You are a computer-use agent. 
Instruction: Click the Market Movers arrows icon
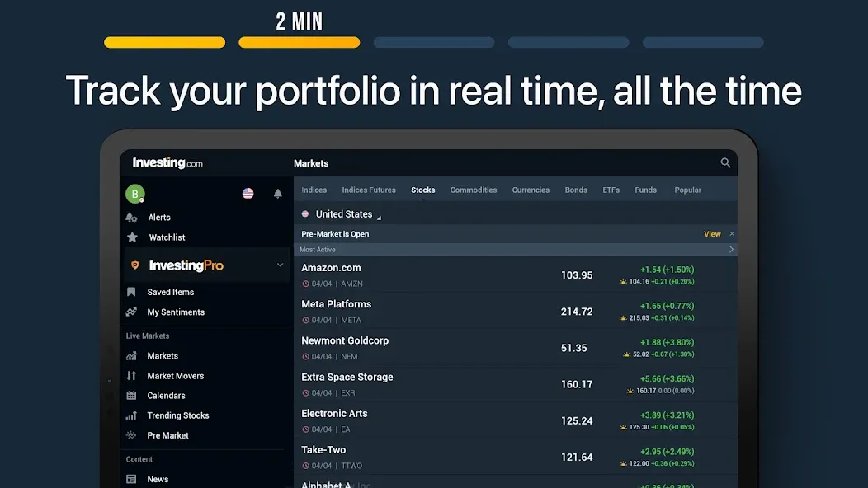131,376
